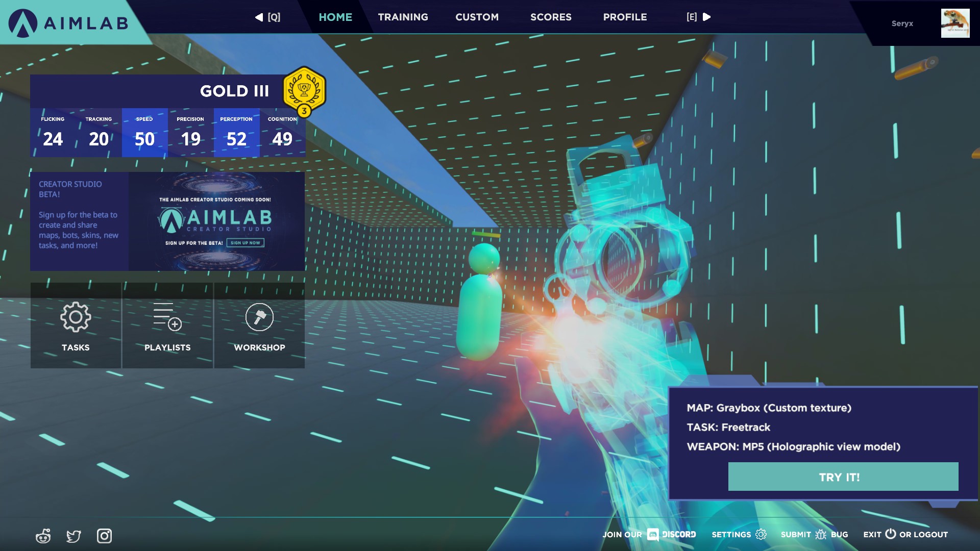Click the Sign Up Now banner button
Image resolution: width=980 pixels, height=551 pixels.
(x=246, y=243)
